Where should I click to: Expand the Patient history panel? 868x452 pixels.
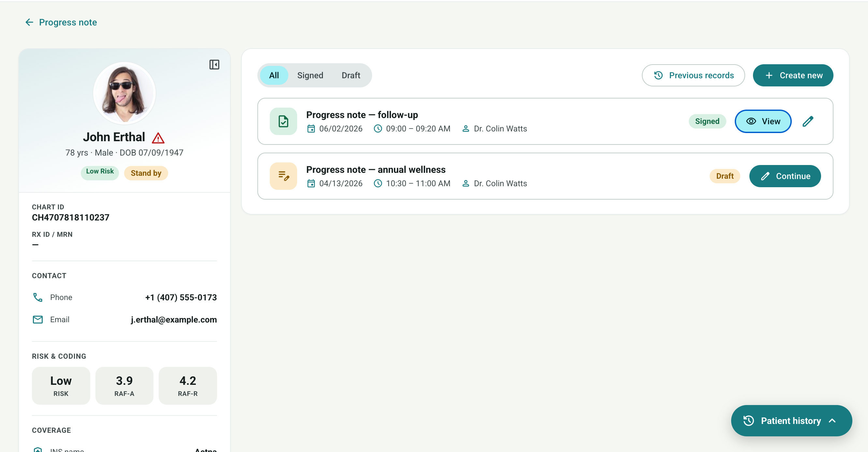pos(791,421)
